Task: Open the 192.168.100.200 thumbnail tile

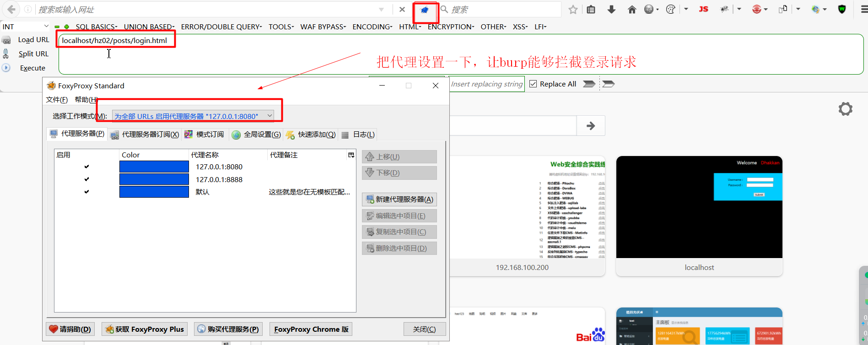Action: (x=528, y=216)
